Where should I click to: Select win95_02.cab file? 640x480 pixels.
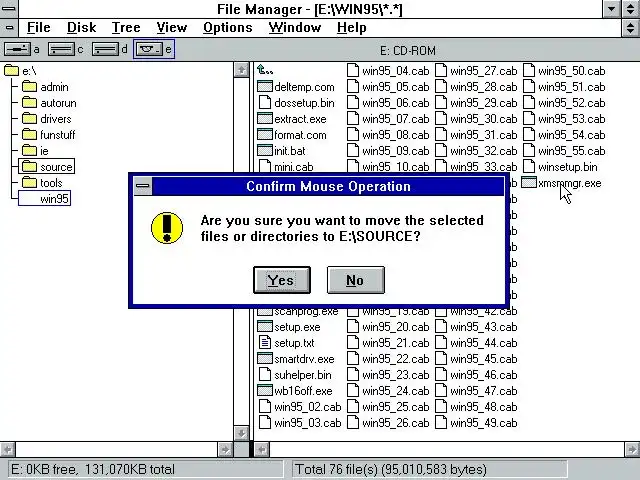[x=300, y=407]
